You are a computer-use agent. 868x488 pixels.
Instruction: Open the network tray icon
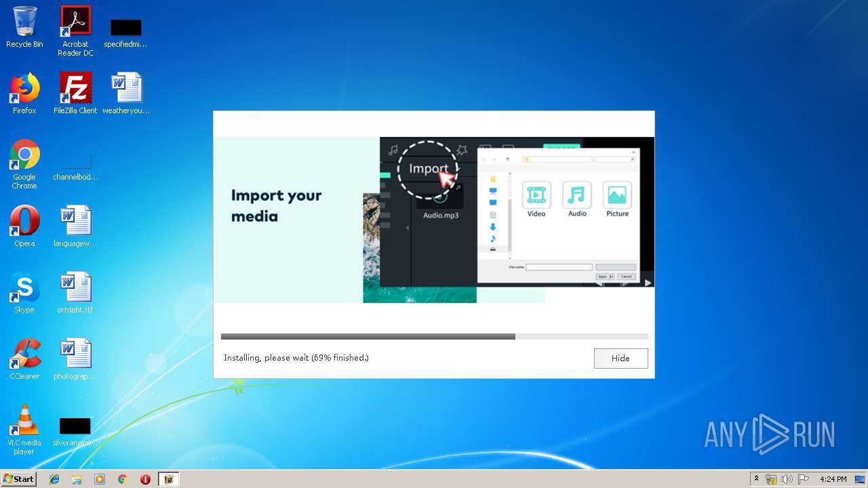(771, 479)
